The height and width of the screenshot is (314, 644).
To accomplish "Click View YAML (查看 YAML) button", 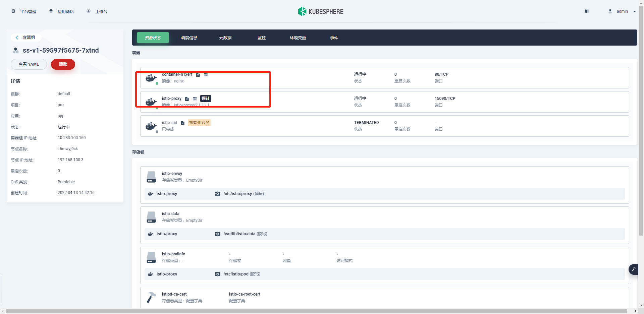I will (x=29, y=64).
